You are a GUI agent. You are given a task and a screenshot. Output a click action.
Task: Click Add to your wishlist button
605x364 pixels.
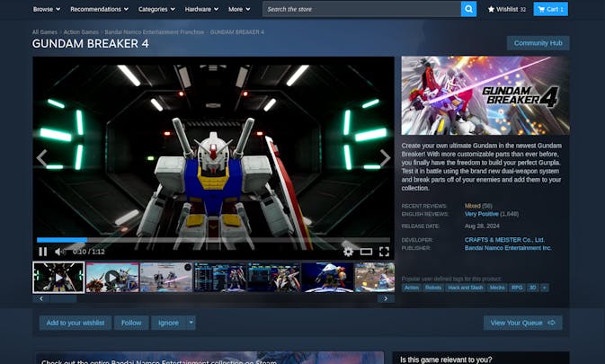[75, 323]
